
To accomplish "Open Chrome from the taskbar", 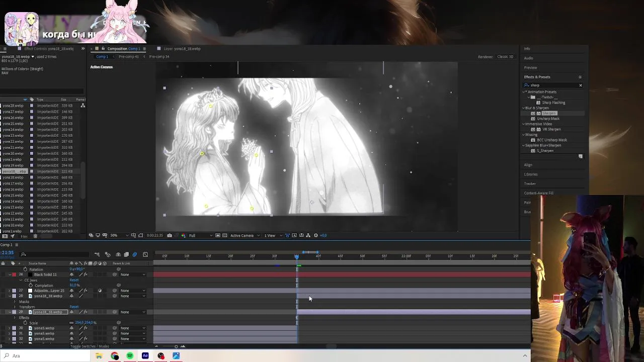I will click(x=115, y=355).
